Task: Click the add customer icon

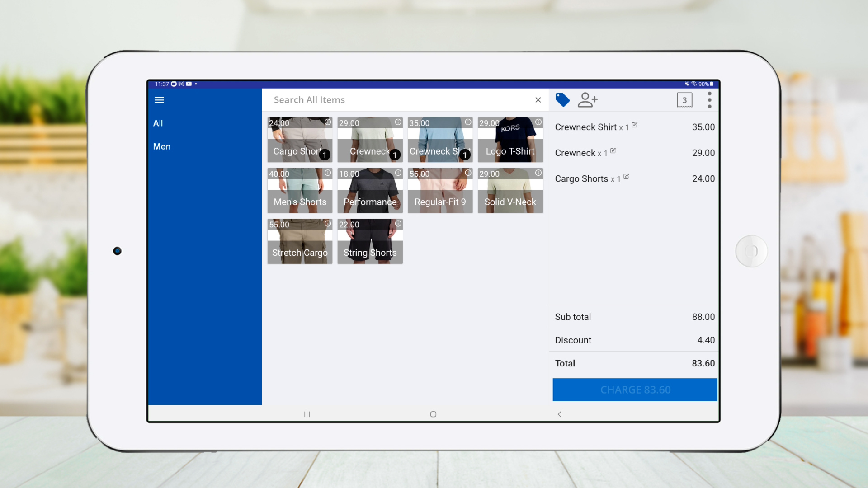Action: coord(587,100)
